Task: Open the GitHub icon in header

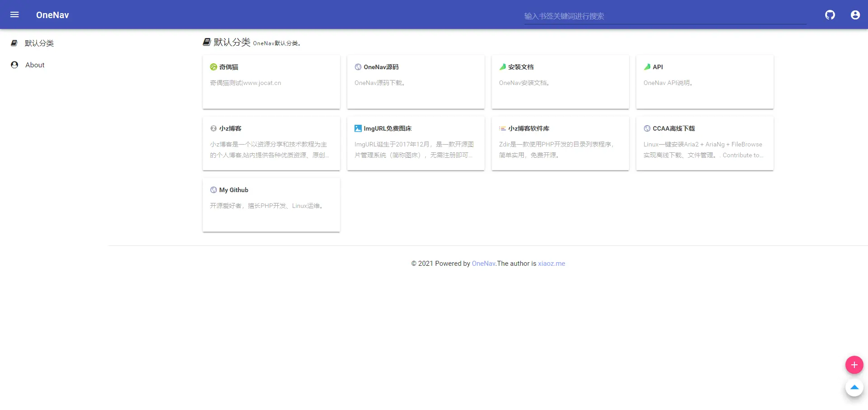Action: pyautogui.click(x=830, y=15)
